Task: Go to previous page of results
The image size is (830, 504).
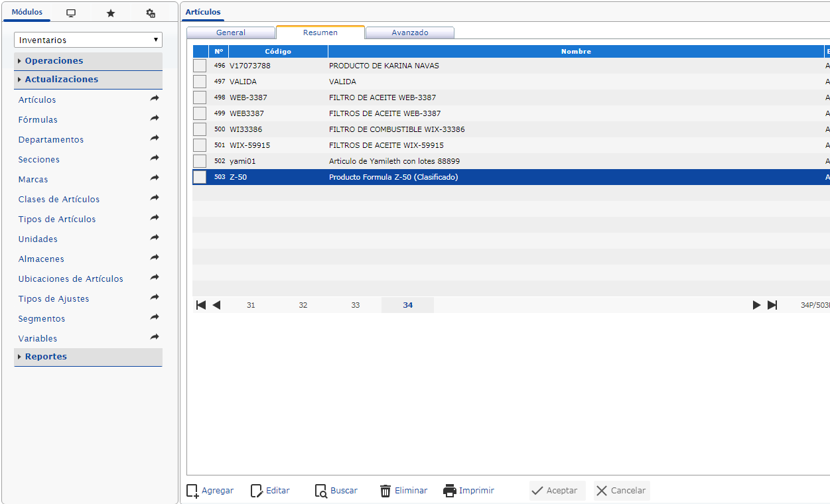Action: click(216, 305)
